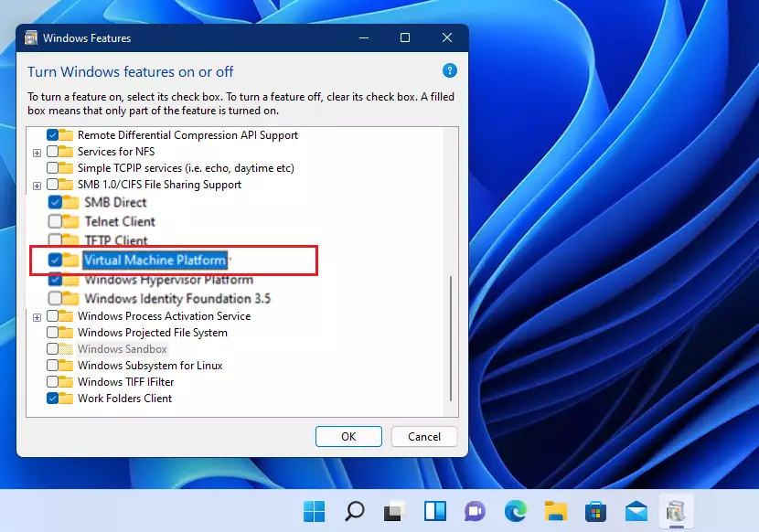The height and width of the screenshot is (532, 759).
Task: Open the Start menu on taskbar
Action: tap(315, 511)
